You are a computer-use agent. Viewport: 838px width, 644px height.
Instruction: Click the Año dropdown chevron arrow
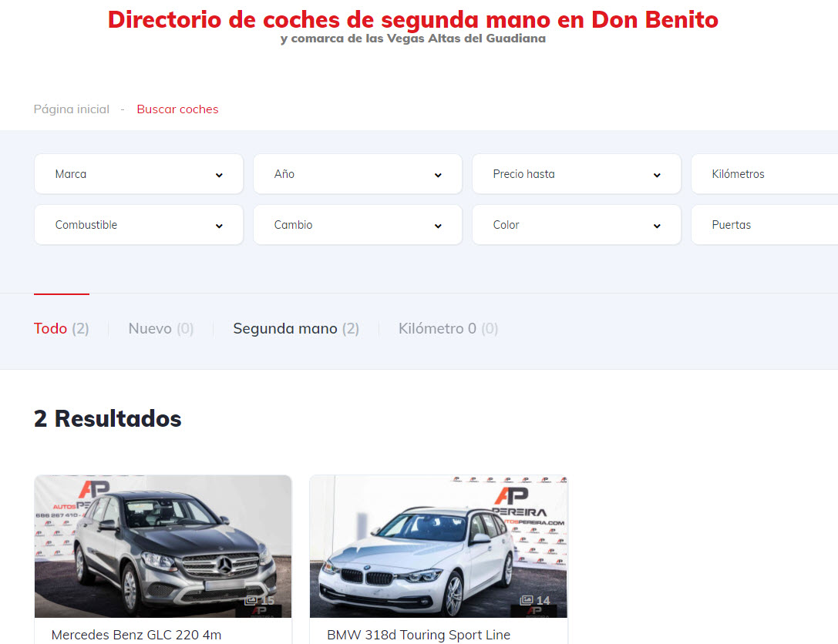point(438,175)
